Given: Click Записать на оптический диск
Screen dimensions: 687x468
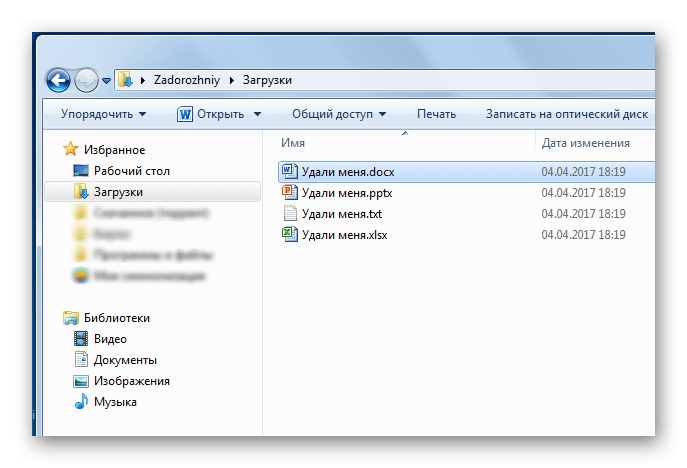Looking at the screenshot, I should coord(567,114).
